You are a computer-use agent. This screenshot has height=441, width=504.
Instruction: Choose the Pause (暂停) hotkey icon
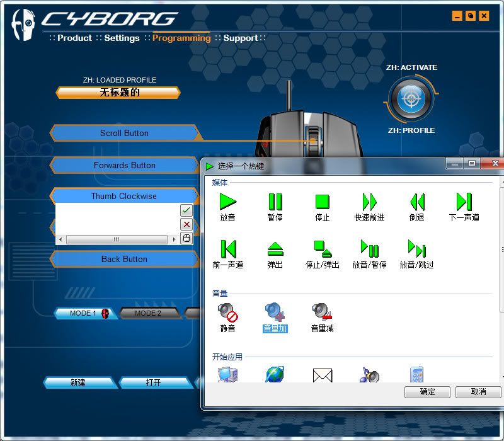275,202
